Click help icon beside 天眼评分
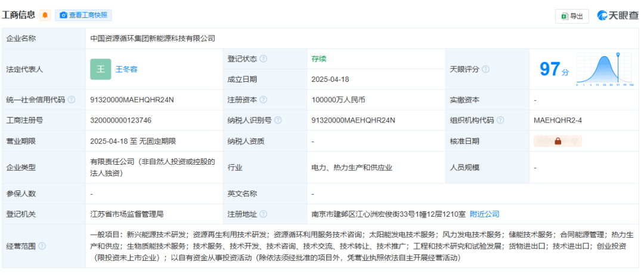 pos(485,69)
